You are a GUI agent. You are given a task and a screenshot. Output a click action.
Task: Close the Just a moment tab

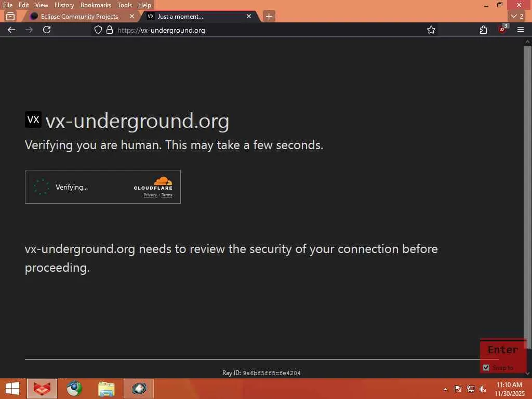pos(249,16)
